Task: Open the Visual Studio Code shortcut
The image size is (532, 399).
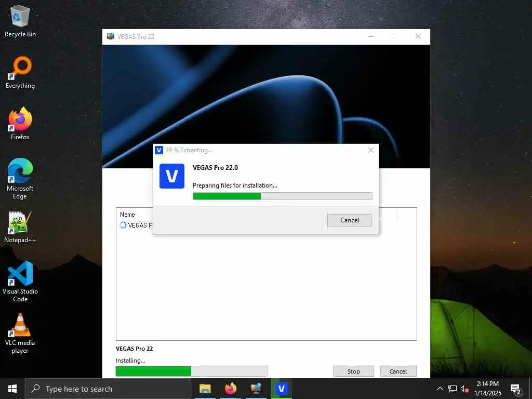Action: coord(20,282)
